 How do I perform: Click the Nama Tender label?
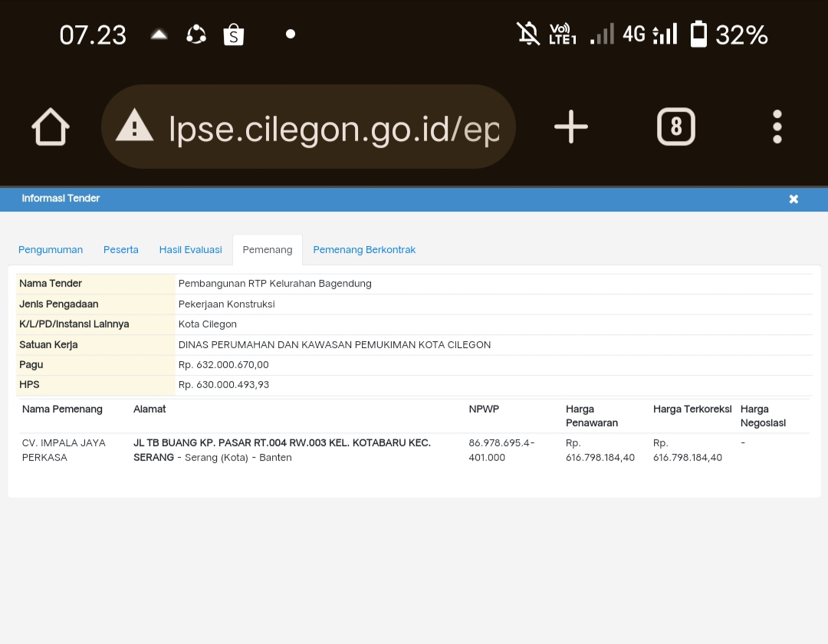click(51, 284)
